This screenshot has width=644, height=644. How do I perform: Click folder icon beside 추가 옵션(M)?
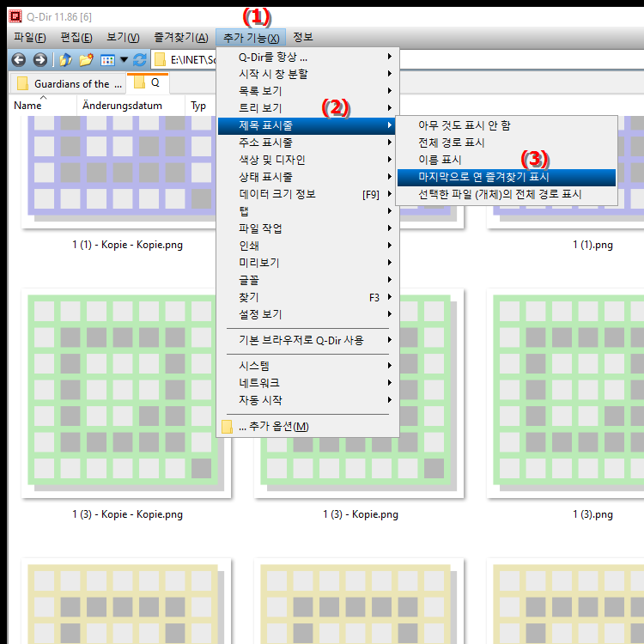pos(227,427)
